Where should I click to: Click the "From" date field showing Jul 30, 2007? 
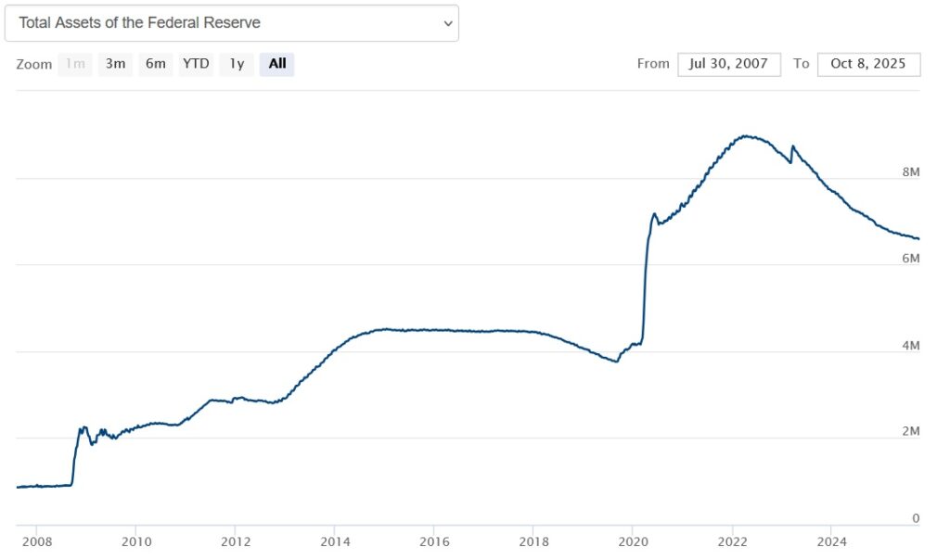729,64
